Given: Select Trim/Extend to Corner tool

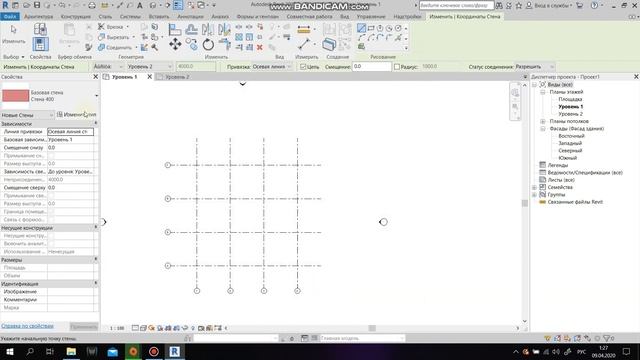Looking at the screenshot, I should click(x=224, y=44).
